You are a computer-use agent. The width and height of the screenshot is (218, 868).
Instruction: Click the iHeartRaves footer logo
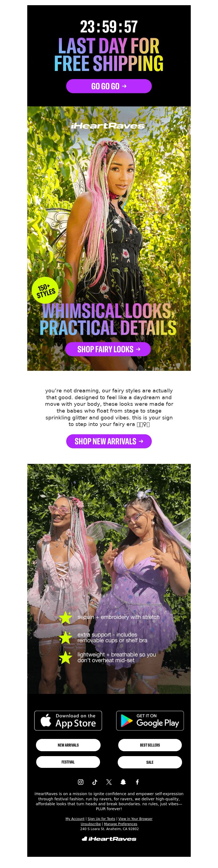109,838
